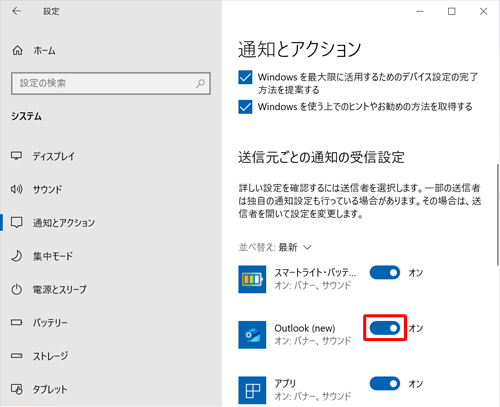
Task: Go back with the arrow icon
Action: (16, 11)
